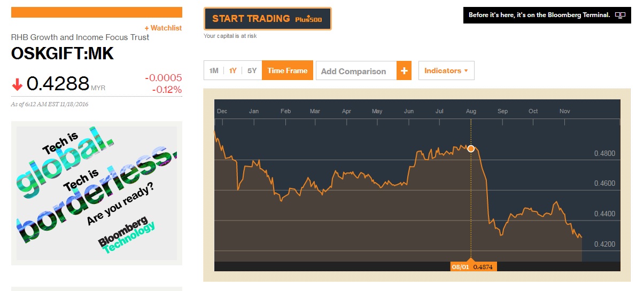This screenshot has width=644, height=291.
Task: Click the As of 6:12 AM EST timestamp
Action: 50,104
